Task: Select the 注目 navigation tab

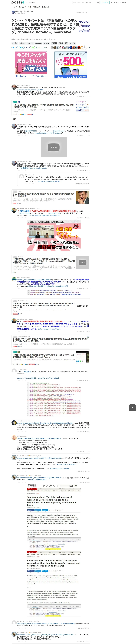Action: coord(29,7)
